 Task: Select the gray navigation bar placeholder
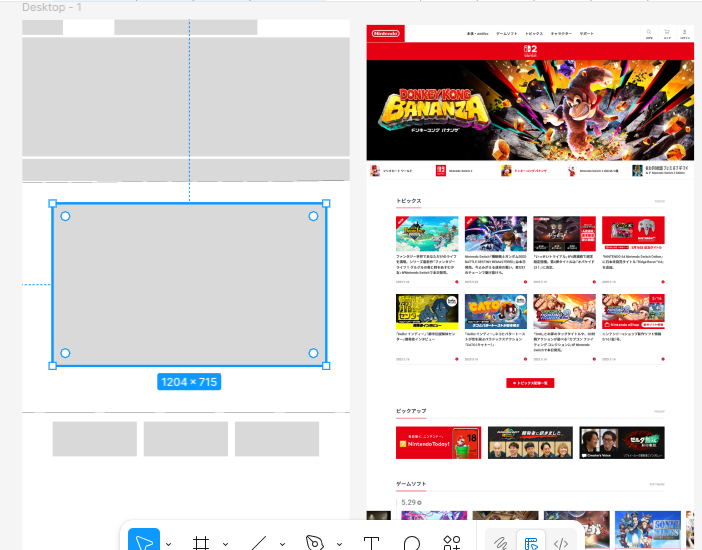tap(186, 27)
